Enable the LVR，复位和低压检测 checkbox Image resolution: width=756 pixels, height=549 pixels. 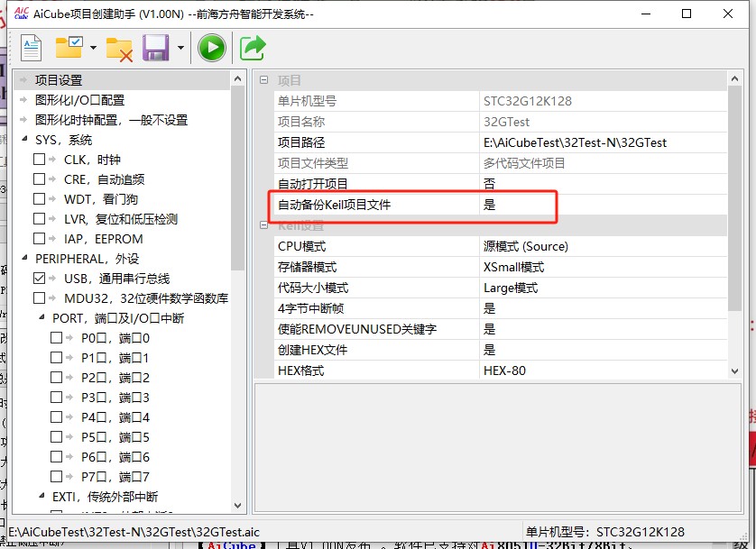click(39, 219)
